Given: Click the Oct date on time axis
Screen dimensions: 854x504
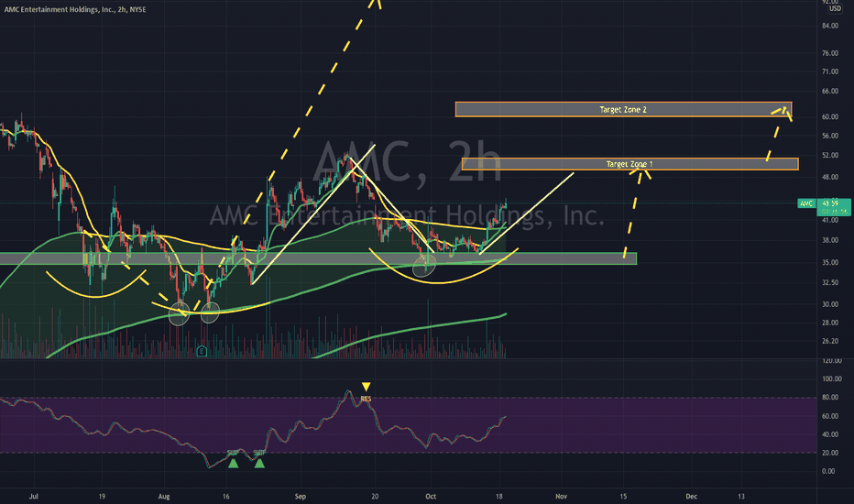Looking at the screenshot, I should coord(431,497).
